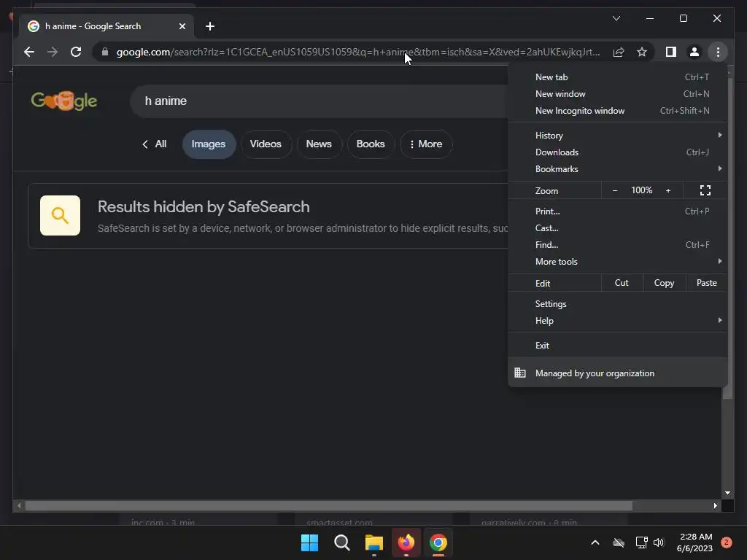Close the three-dot Chrome menu button

pyautogui.click(x=718, y=52)
